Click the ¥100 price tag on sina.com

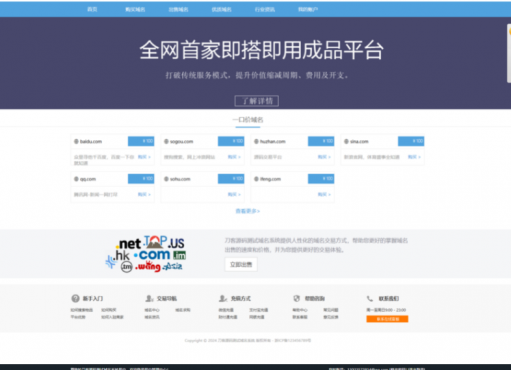(411, 141)
